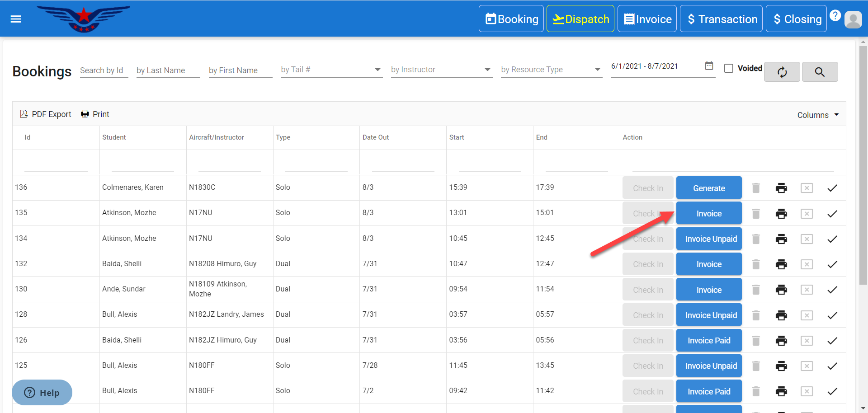Image resolution: width=868 pixels, height=413 pixels.
Task: Click the void X icon for booking 134
Action: click(x=807, y=239)
